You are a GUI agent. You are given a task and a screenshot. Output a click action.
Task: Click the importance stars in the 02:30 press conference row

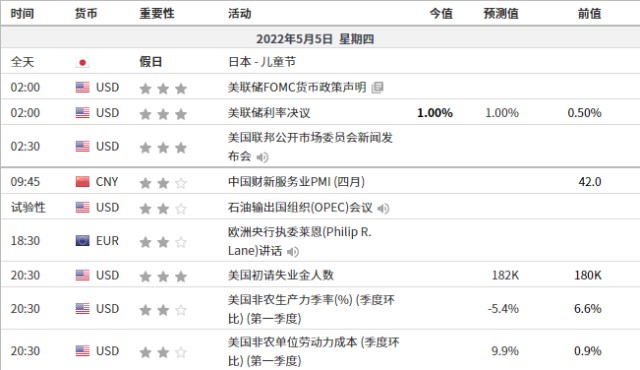click(163, 147)
